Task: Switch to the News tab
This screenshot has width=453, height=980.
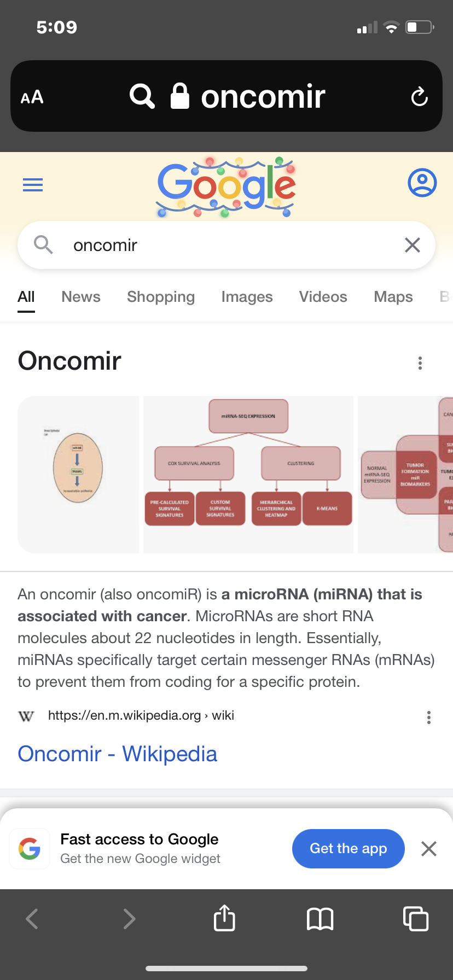Action: click(x=81, y=297)
